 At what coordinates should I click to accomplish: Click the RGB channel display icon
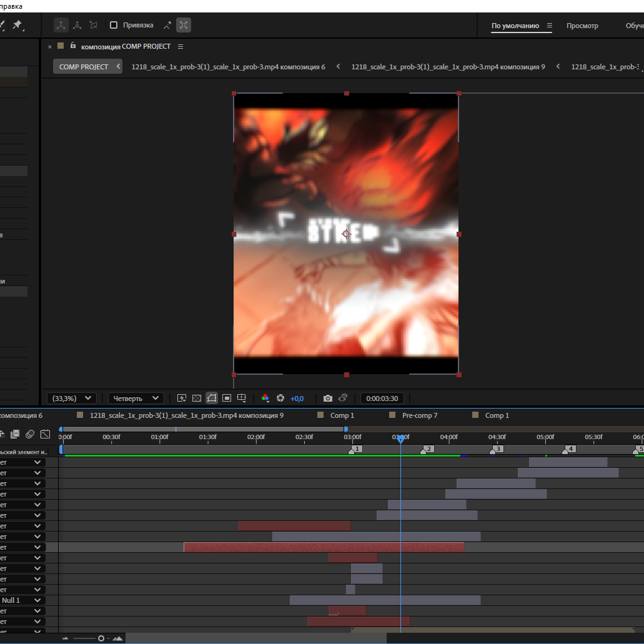265,398
